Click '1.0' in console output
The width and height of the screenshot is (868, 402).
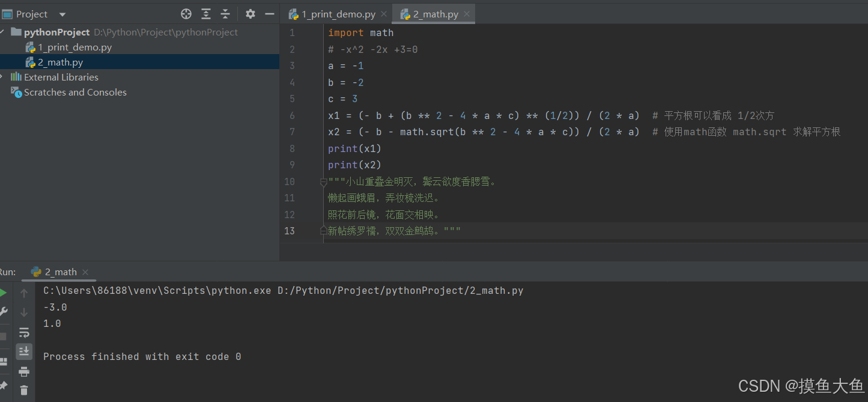[52, 323]
